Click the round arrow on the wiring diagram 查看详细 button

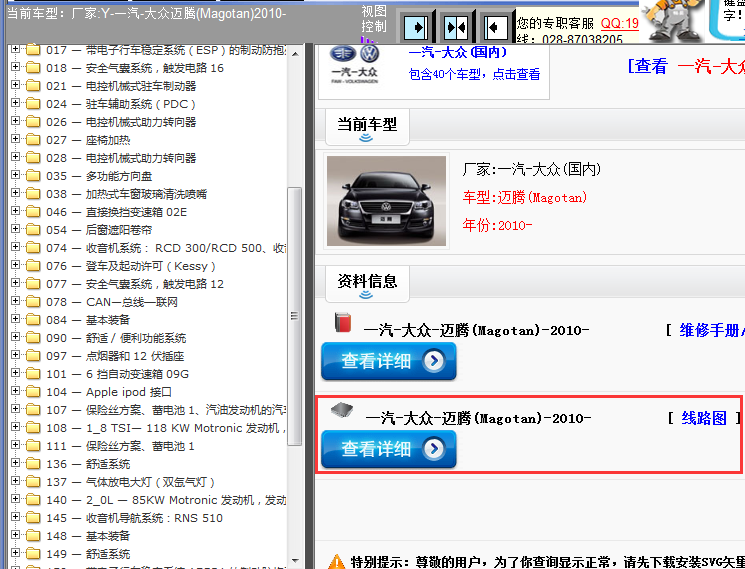[433, 449]
